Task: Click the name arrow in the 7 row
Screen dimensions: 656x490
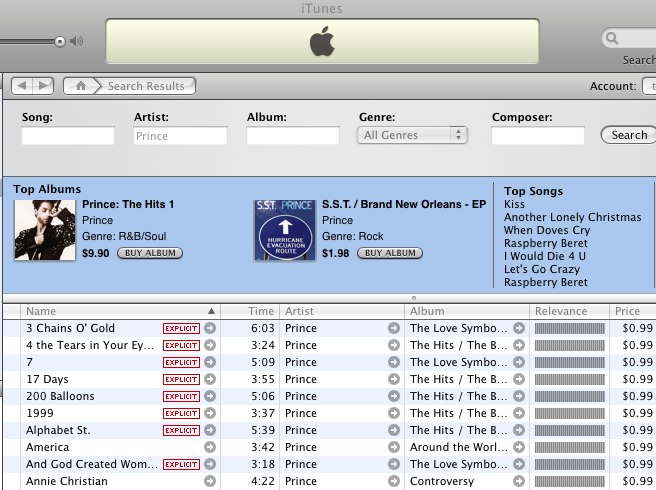Action: (x=210, y=362)
